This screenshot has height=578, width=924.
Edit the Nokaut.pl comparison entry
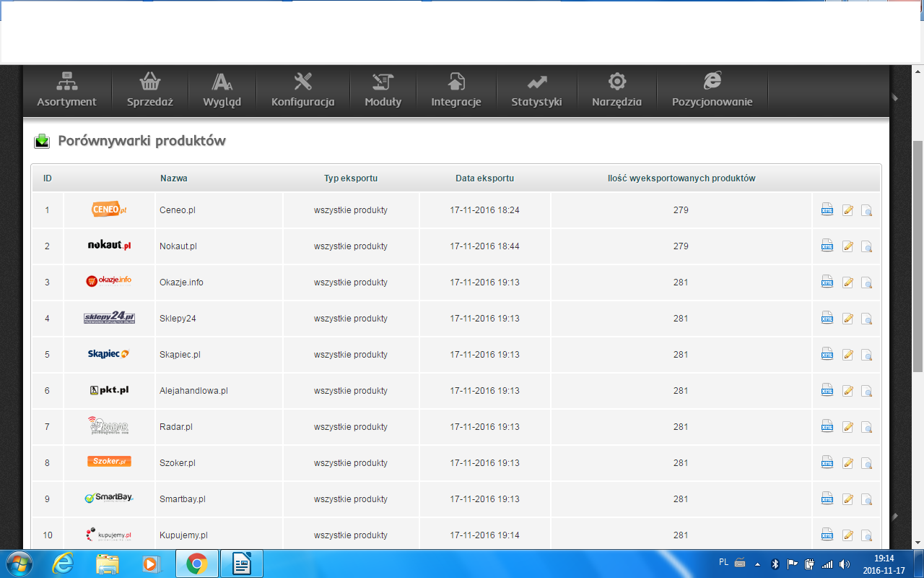pos(847,246)
